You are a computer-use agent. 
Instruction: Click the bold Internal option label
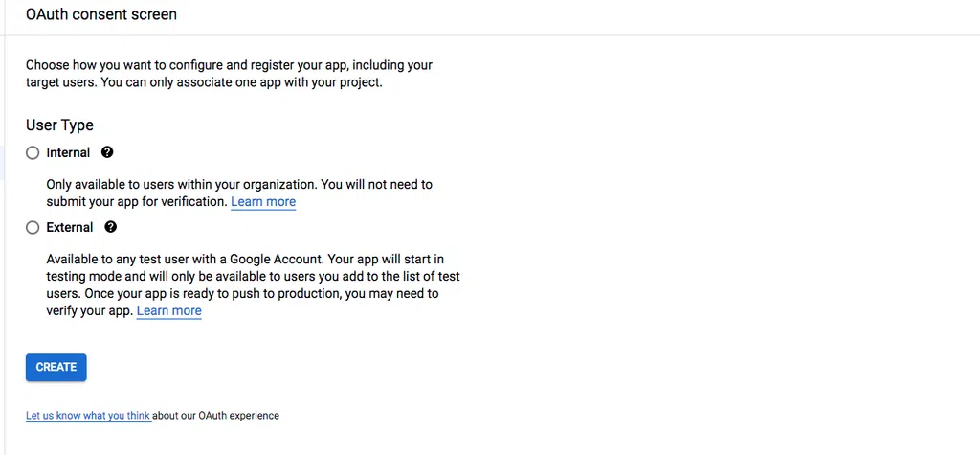pos(68,152)
